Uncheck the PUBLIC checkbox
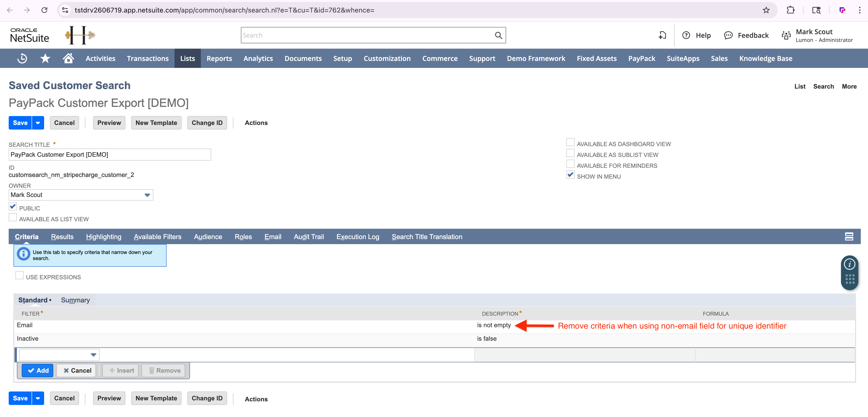This screenshot has height=417, width=868. [x=13, y=206]
